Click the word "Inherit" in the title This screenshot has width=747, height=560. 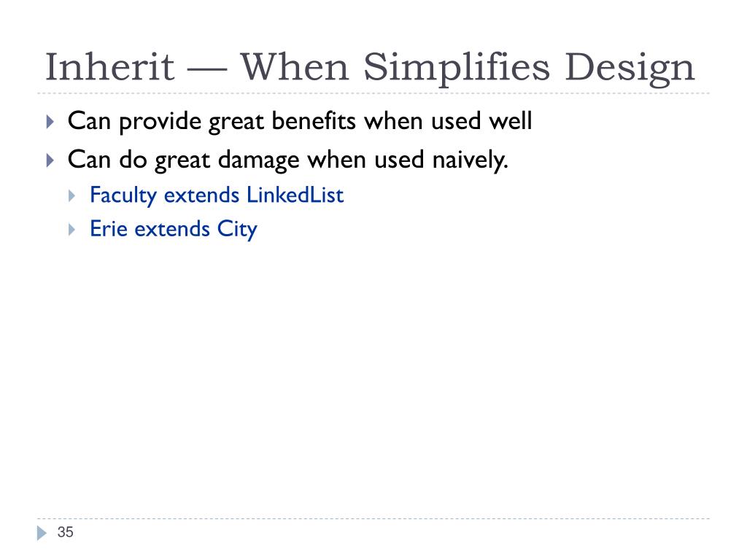pyautogui.click(x=109, y=67)
